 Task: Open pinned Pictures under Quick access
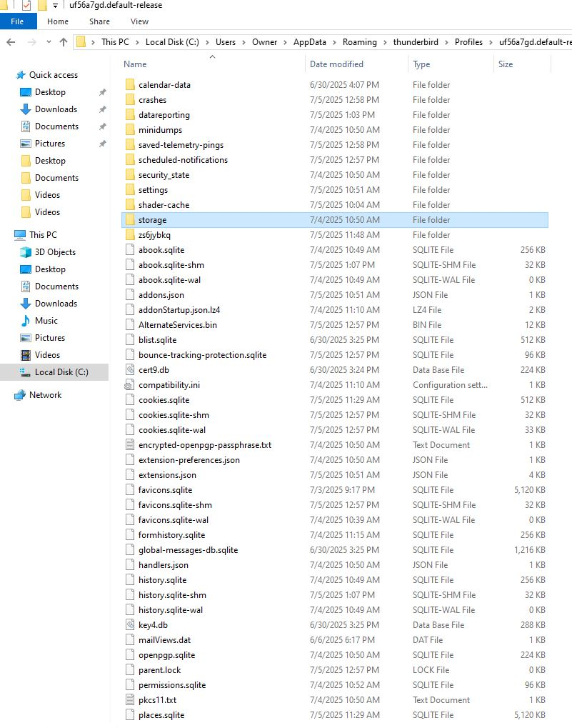pos(50,144)
